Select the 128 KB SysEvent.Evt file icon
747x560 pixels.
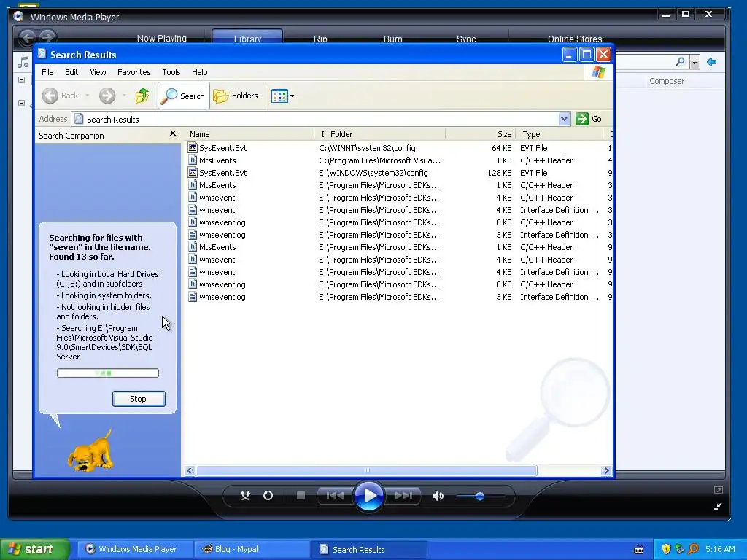tap(193, 173)
